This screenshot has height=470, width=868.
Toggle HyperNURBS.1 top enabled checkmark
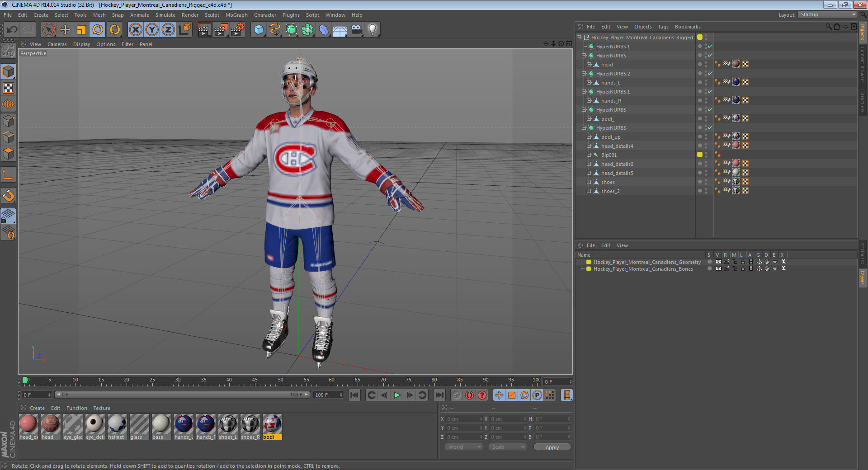pyautogui.click(x=710, y=47)
